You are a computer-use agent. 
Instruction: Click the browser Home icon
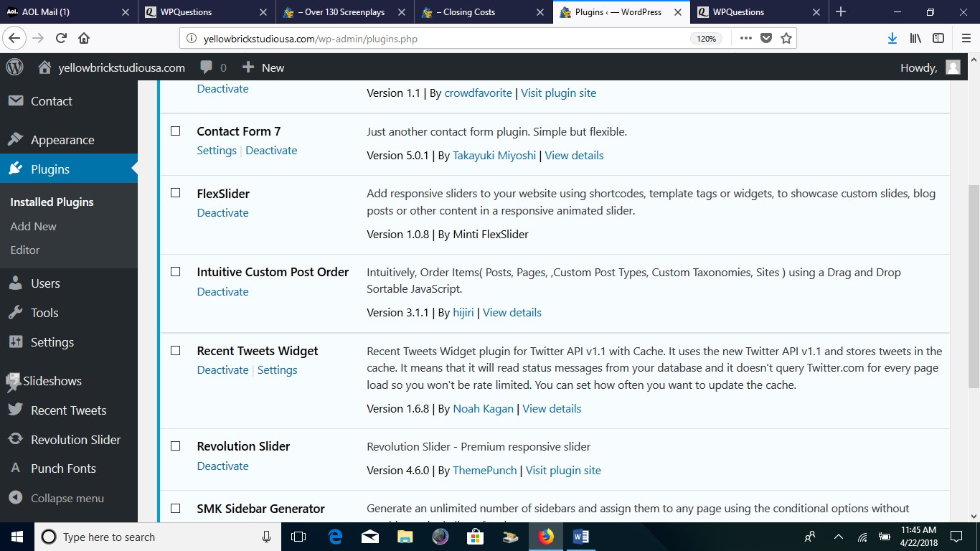(x=84, y=38)
